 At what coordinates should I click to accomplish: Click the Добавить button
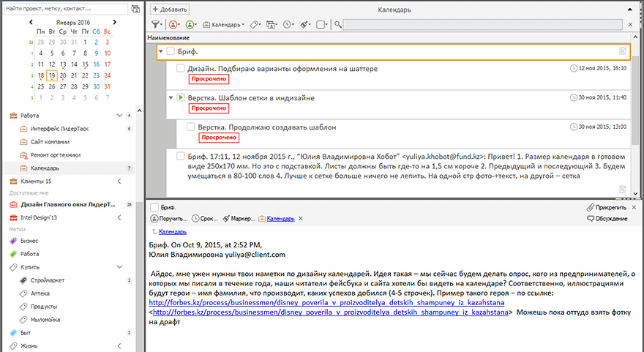coord(170,9)
